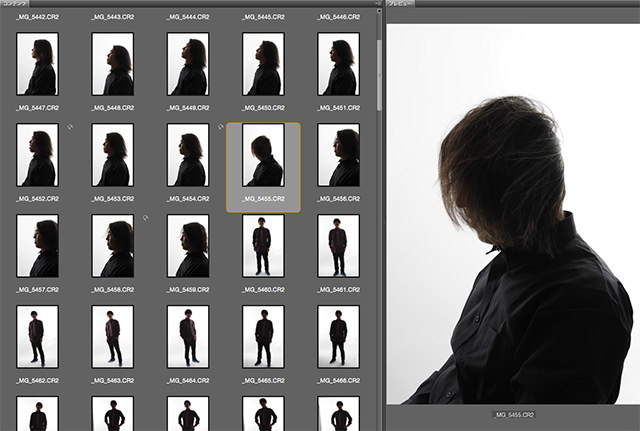Click the file name label _MG_5447.CR2
This screenshot has width=640, height=431.
(x=38, y=108)
